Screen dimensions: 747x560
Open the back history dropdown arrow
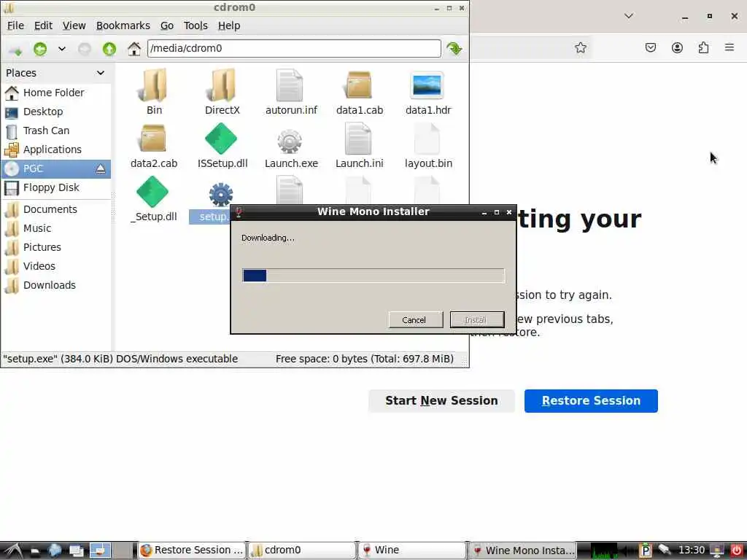point(62,49)
